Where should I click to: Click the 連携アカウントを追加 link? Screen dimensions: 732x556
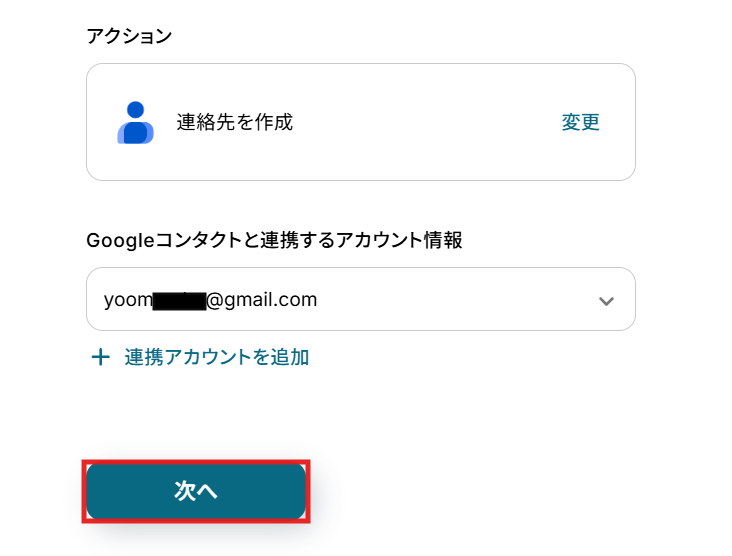pyautogui.click(x=217, y=357)
